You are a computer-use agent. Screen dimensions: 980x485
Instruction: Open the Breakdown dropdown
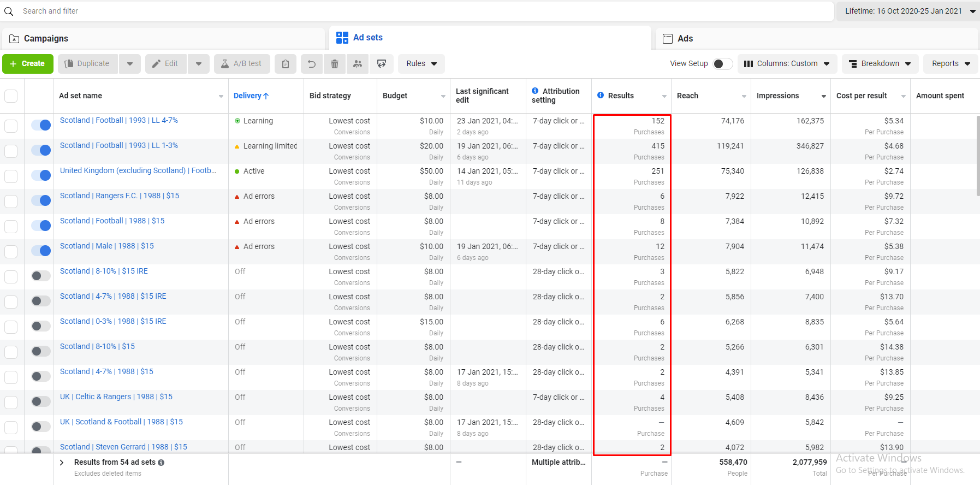[880, 64]
